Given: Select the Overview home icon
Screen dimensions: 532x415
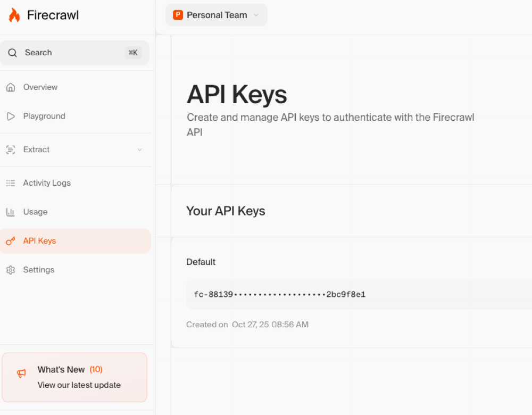Looking at the screenshot, I should click(x=11, y=87).
